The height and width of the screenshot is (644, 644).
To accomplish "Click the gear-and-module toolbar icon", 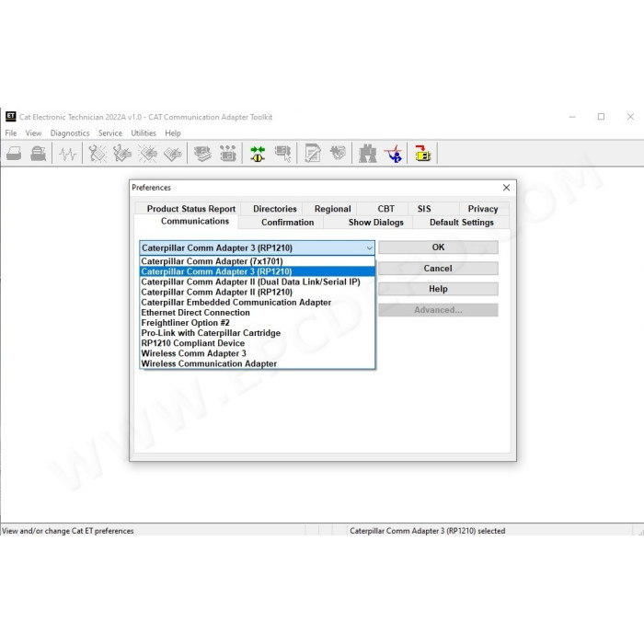I will 338,154.
